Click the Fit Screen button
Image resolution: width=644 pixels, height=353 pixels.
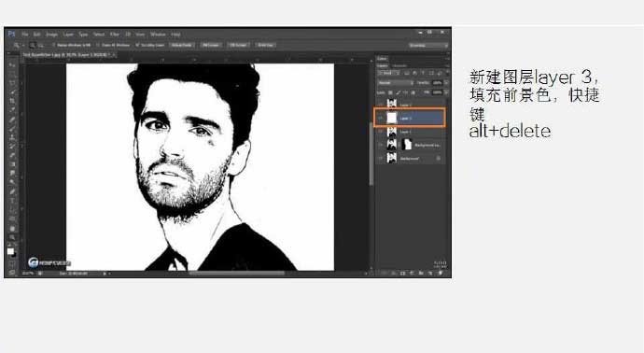[x=211, y=45]
